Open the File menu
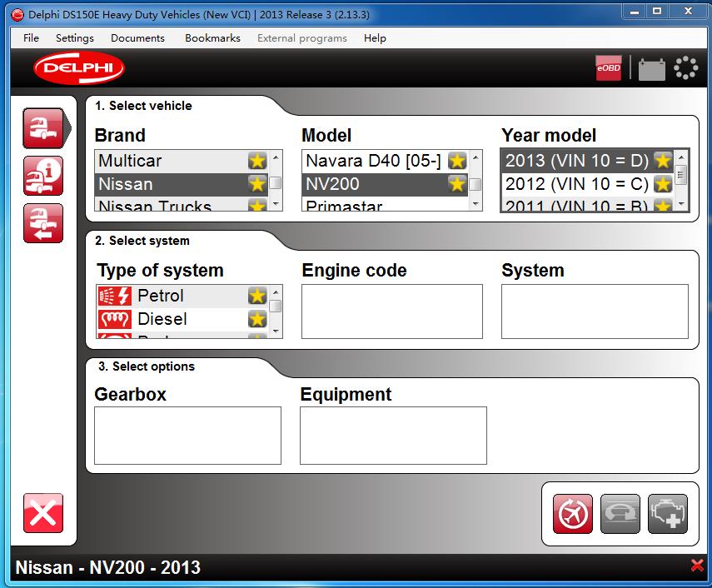The height and width of the screenshot is (588, 712). [x=31, y=38]
